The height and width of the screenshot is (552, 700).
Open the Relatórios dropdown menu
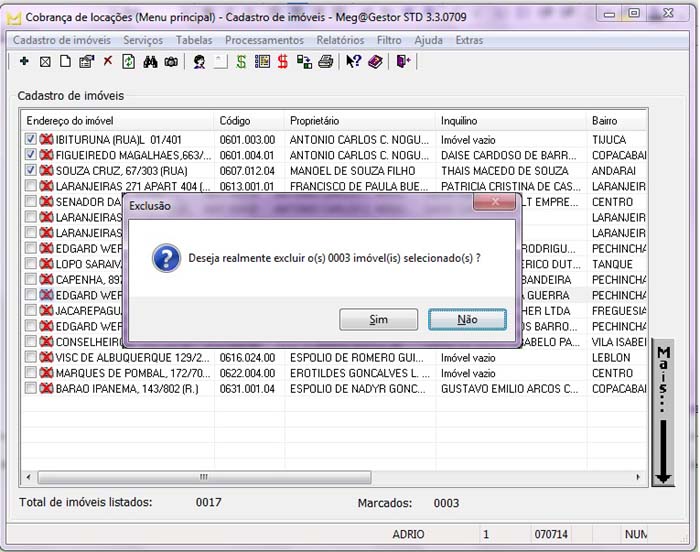click(x=340, y=40)
